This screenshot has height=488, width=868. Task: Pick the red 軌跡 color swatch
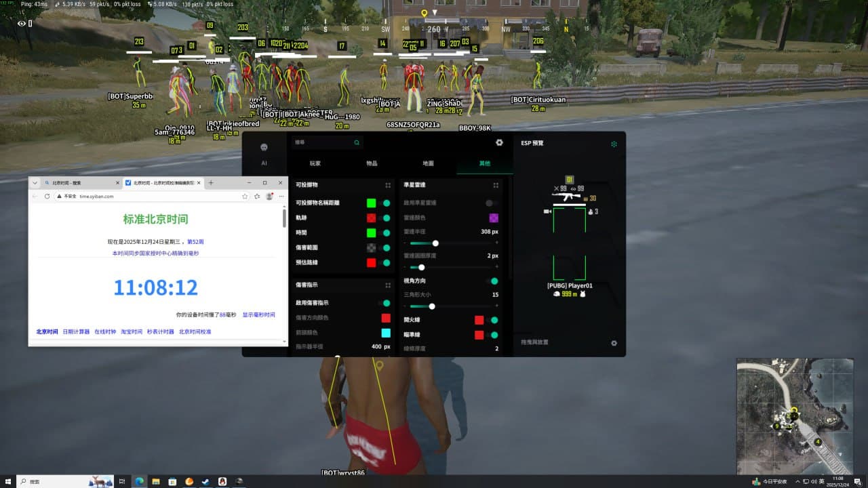[371, 218]
